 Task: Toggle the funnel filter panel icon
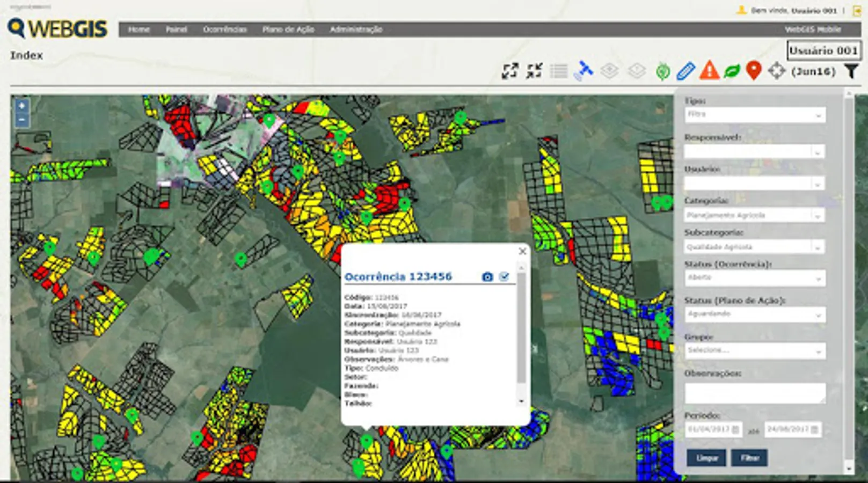click(x=851, y=71)
